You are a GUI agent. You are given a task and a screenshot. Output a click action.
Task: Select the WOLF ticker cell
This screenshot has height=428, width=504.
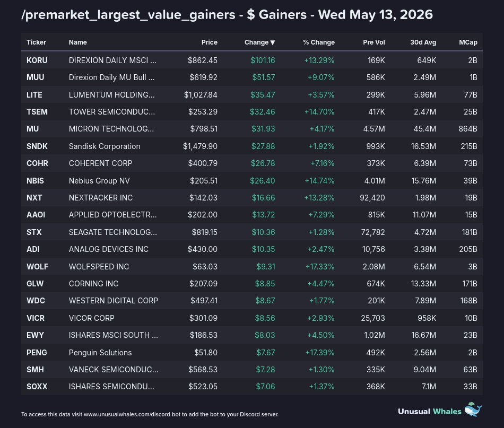[x=37, y=266]
